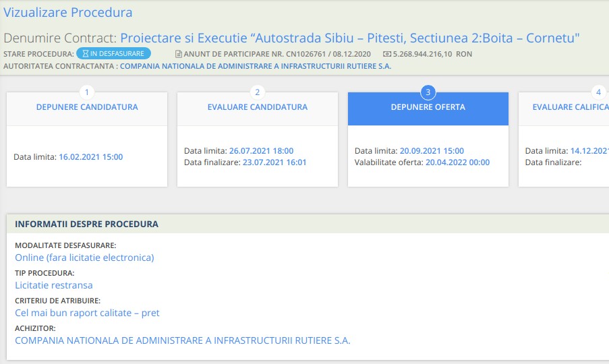The image size is (609, 364).
Task: Click the Informatii Despre Procedura section header
Action: 86,224
